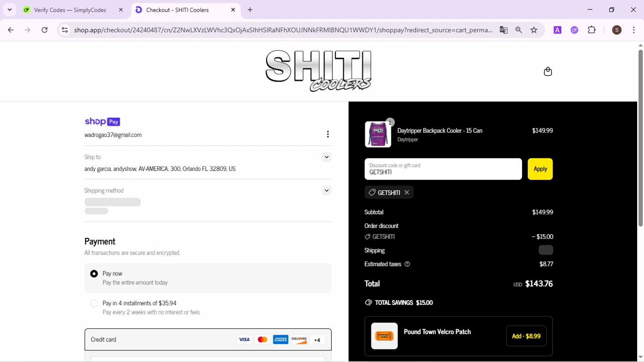
Task: Expand the Shipping method section
Action: (327, 191)
